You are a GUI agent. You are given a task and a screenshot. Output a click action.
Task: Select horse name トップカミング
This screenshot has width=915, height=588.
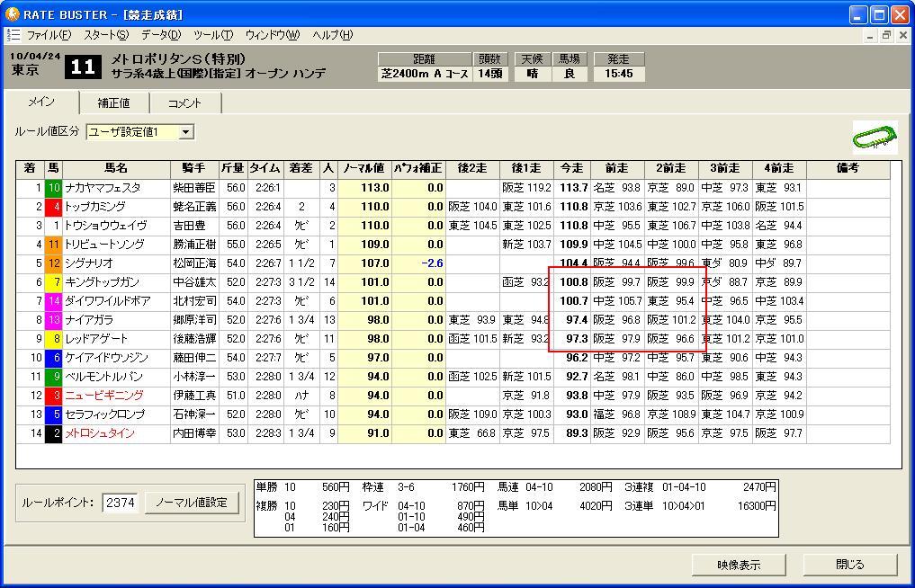(x=94, y=207)
